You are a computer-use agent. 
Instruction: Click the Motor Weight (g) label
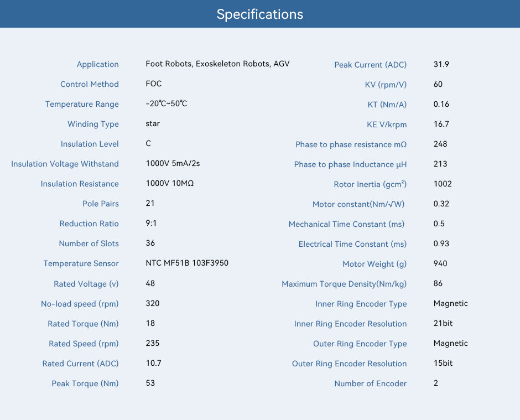[x=375, y=264]
